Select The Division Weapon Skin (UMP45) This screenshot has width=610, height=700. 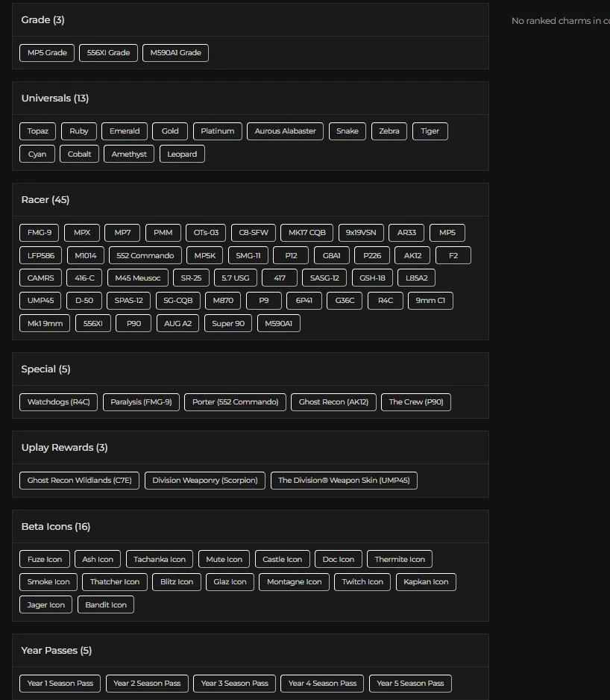click(344, 481)
